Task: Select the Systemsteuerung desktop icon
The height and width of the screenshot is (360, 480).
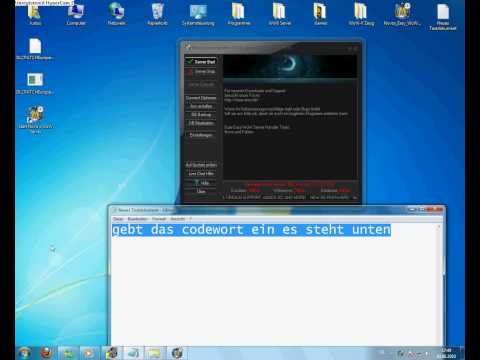Action: pos(198,14)
